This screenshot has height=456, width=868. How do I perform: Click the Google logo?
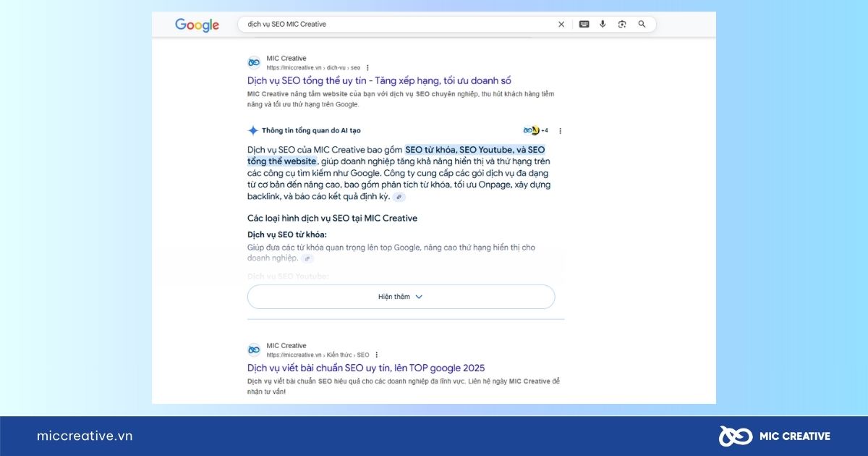tap(197, 25)
